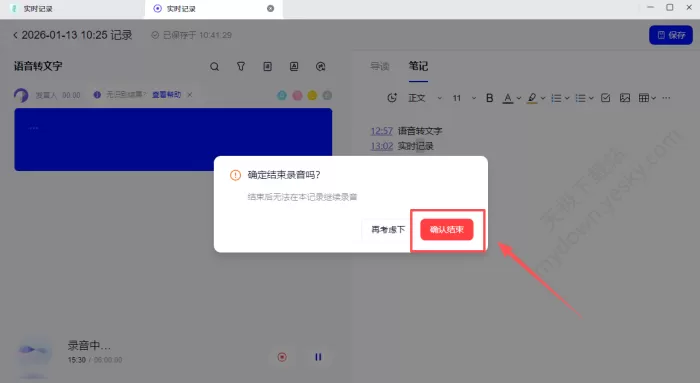
Task: Click the record title 2026-01-13 10:25 记录
Action: tap(77, 35)
